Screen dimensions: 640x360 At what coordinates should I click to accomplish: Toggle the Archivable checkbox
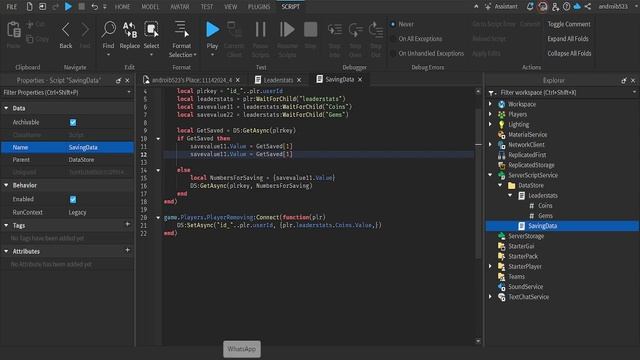73,122
